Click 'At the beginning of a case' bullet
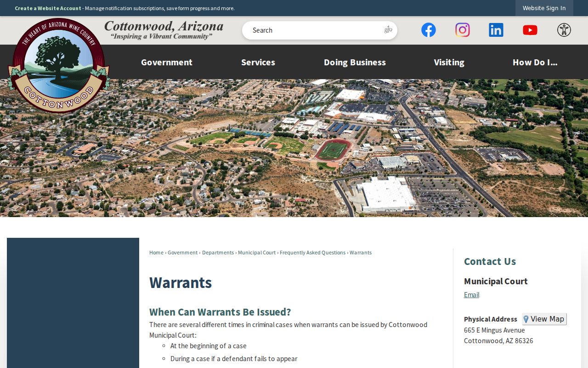This screenshot has height=368, width=588. (x=209, y=346)
